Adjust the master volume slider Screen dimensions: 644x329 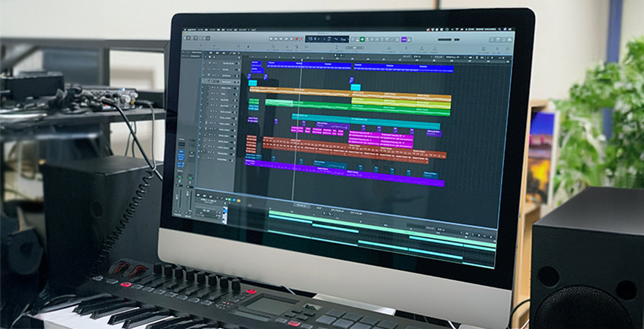point(447,40)
